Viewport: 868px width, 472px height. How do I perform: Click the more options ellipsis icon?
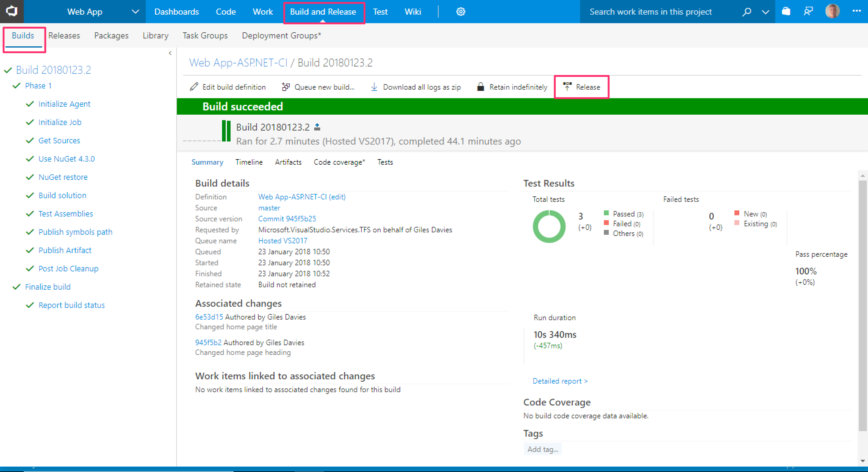click(856, 11)
